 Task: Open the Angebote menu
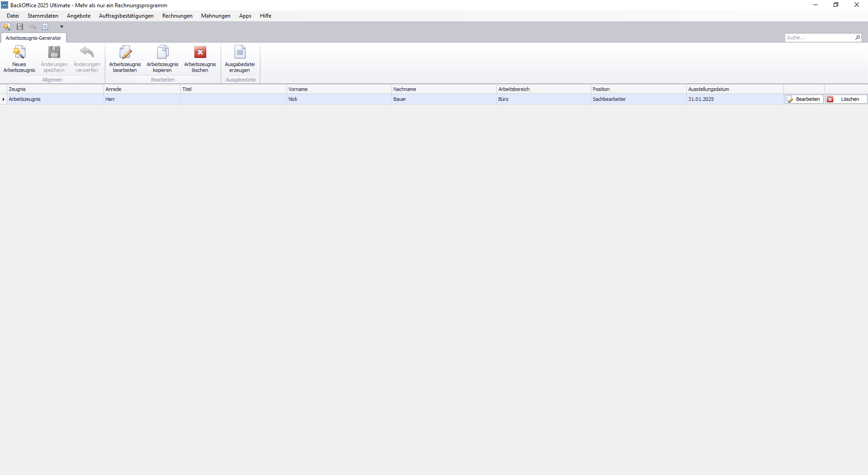point(79,16)
